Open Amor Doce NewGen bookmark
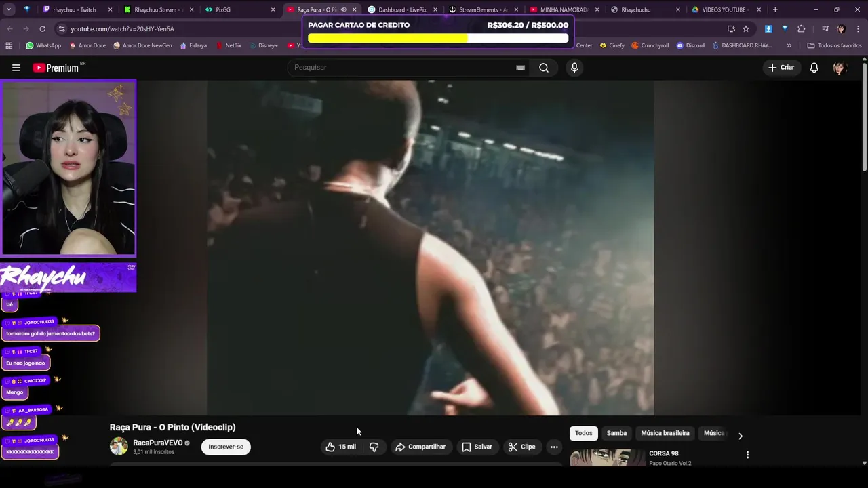 click(x=142, y=45)
